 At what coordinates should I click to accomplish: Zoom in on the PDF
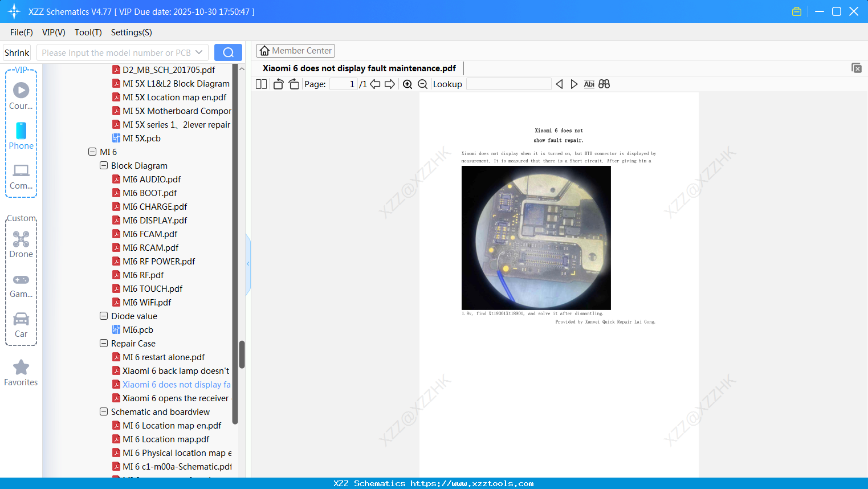(407, 84)
